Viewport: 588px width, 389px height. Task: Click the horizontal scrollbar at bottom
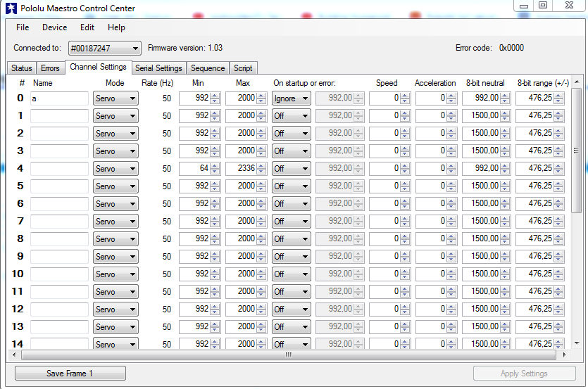(288, 355)
